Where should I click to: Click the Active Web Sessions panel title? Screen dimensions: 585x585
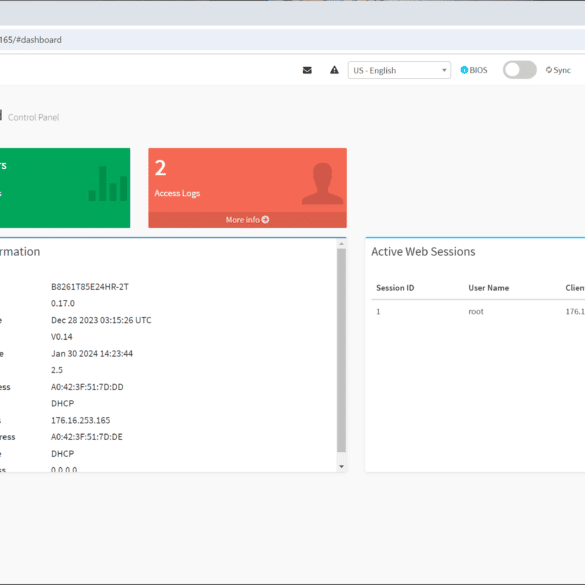click(x=423, y=252)
